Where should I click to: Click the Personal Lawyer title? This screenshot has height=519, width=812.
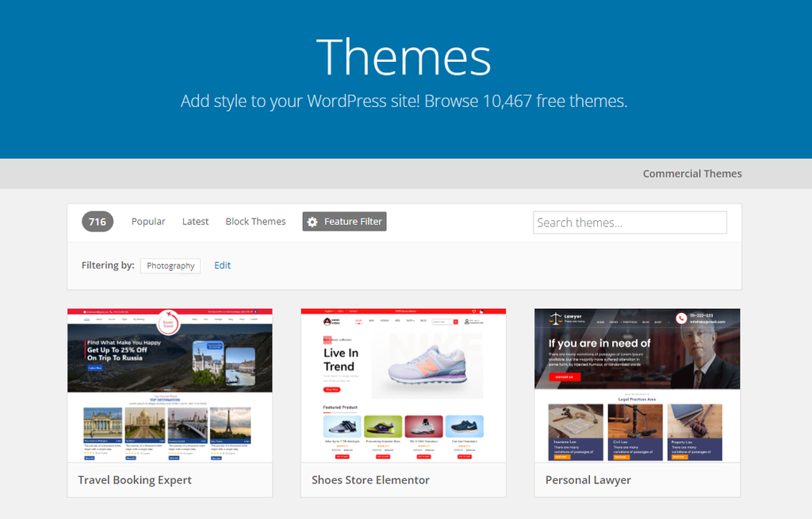[588, 480]
